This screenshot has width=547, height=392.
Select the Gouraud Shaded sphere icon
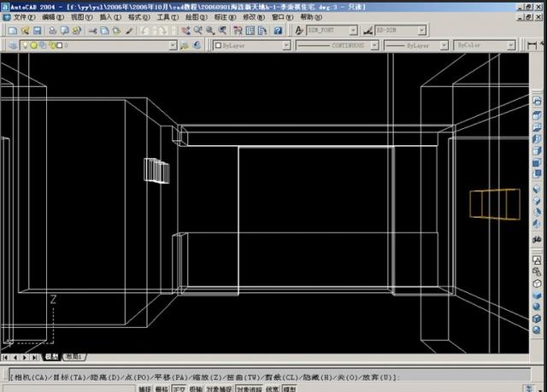click(537, 307)
